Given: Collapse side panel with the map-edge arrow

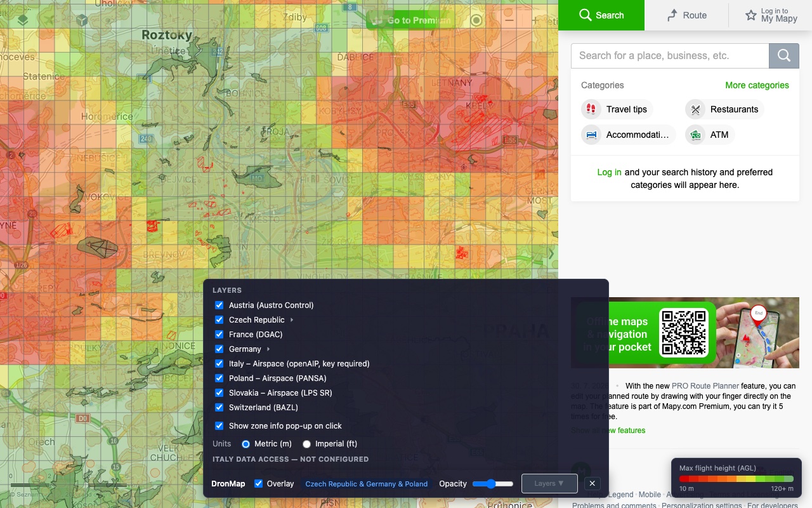Looking at the screenshot, I should [551, 254].
